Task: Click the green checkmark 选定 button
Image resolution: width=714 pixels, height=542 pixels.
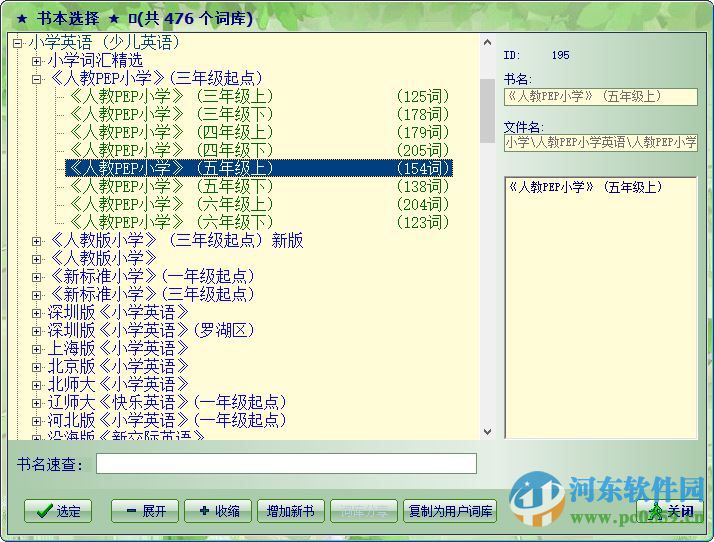Action: point(58,511)
